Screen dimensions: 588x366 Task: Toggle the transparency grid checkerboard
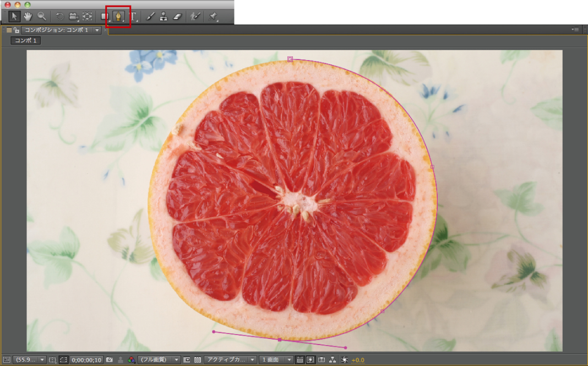198,360
